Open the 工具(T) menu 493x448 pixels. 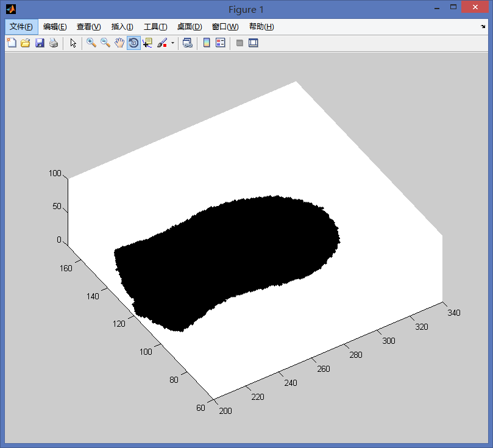(155, 27)
